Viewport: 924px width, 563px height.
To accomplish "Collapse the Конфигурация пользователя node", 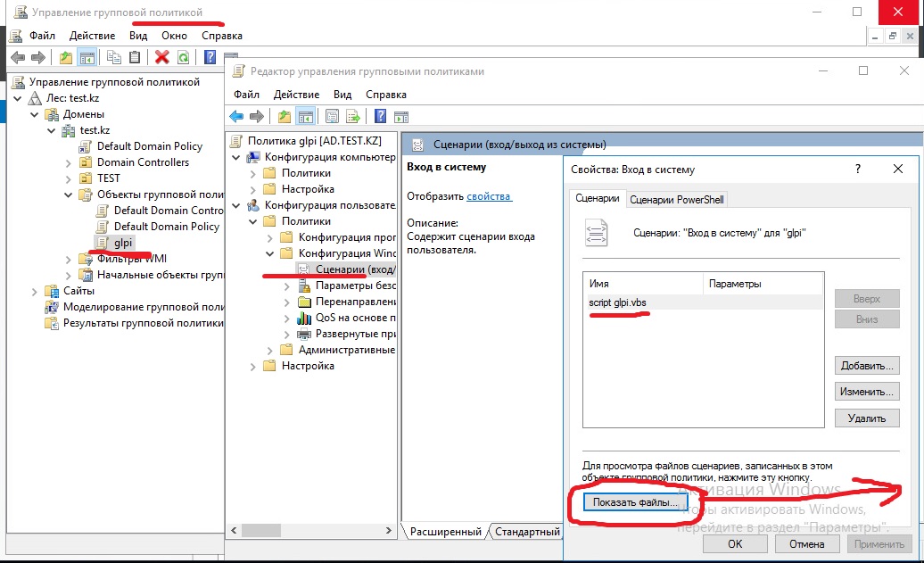I will click(235, 205).
